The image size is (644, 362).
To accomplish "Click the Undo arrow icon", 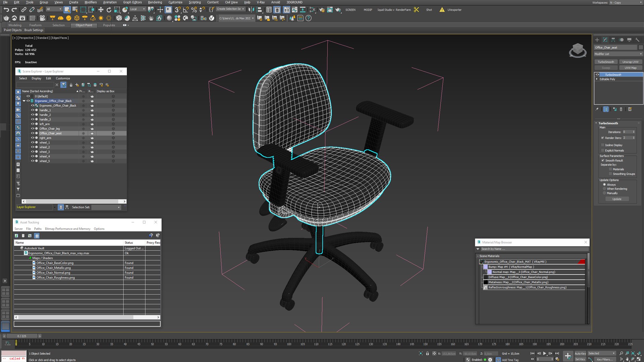I will pos(6,10).
